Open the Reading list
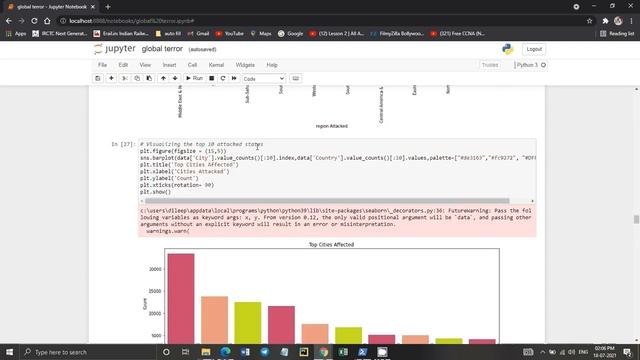Image resolution: width=640 pixels, height=360 pixels. (x=617, y=33)
